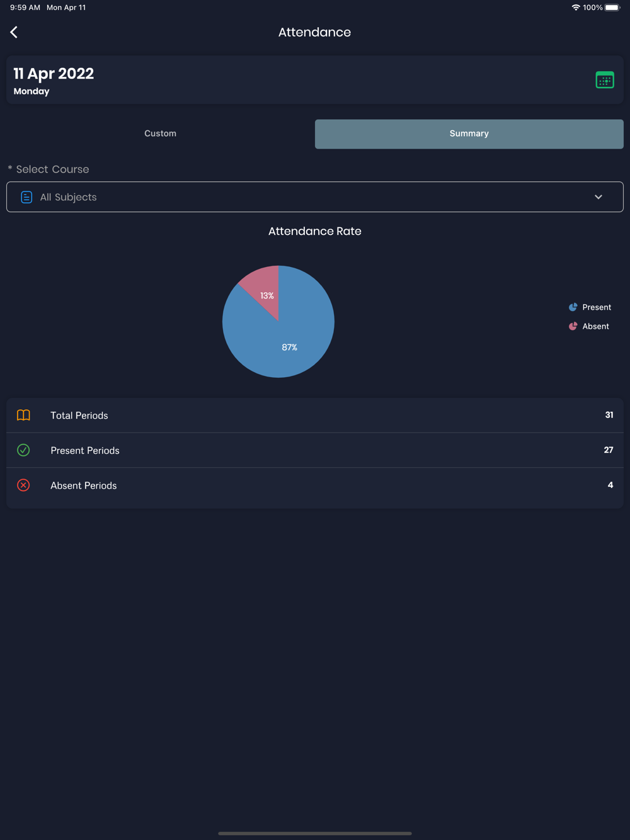Click the present periods value 27

(x=609, y=450)
